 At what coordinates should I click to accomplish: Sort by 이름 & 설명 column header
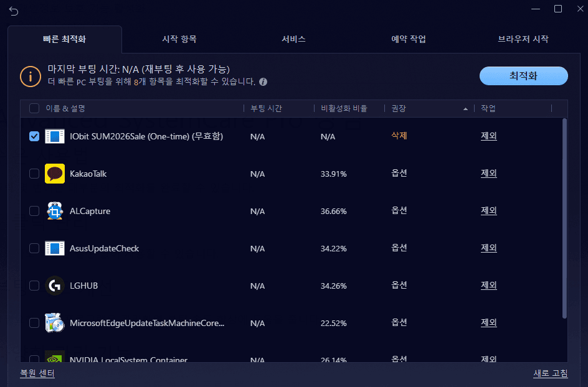coord(65,109)
